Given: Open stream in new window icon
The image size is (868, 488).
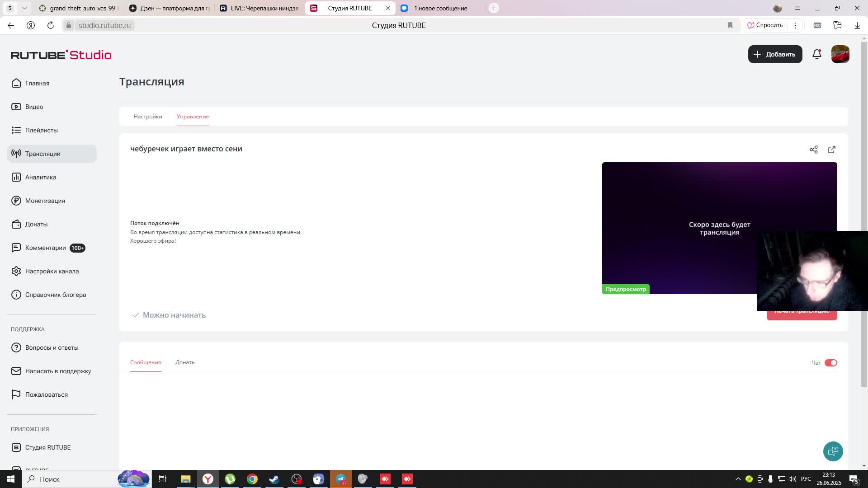Looking at the screenshot, I should pos(832,150).
